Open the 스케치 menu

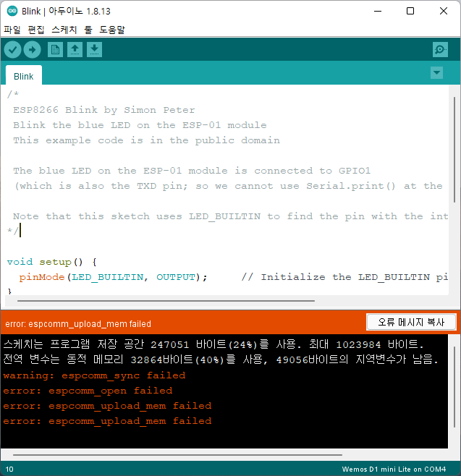(64, 30)
